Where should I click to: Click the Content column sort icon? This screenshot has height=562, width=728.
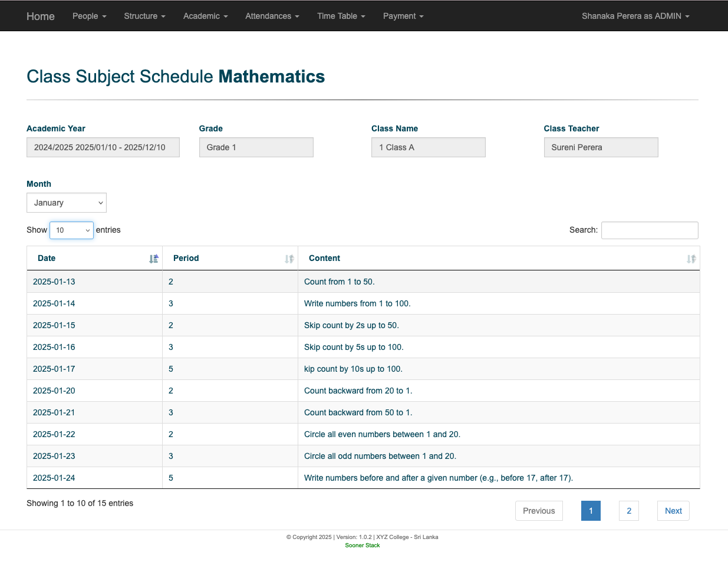click(x=691, y=259)
